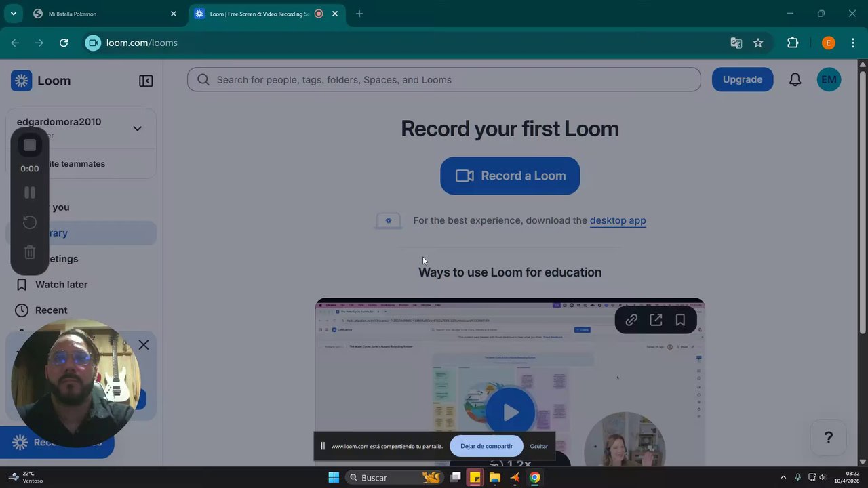Image resolution: width=868 pixels, height=488 pixels.
Task: Click Dejar de compartir to stop sharing
Action: click(x=486, y=446)
